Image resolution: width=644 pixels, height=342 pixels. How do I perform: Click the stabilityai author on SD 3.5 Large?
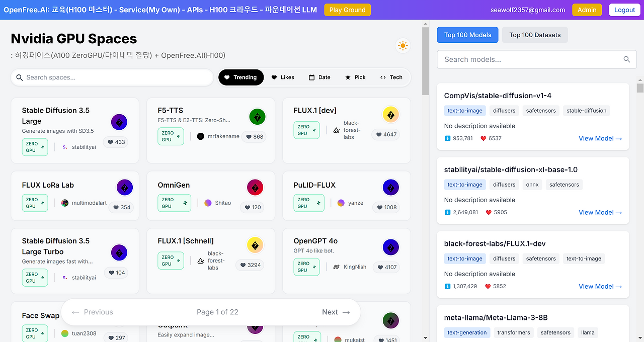pos(84,147)
